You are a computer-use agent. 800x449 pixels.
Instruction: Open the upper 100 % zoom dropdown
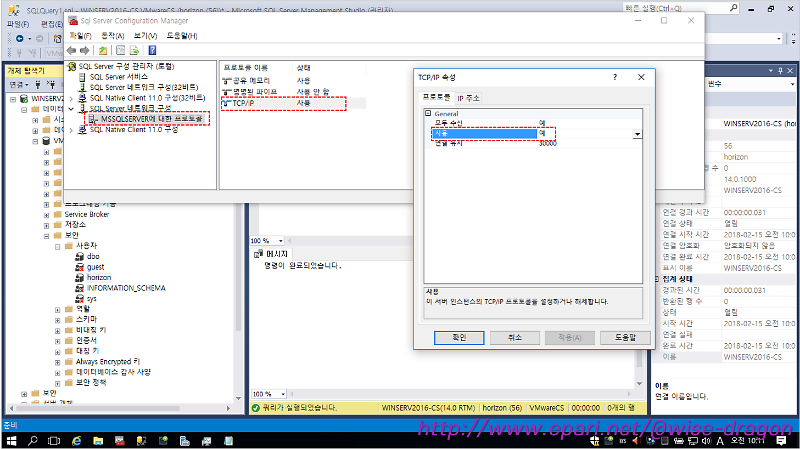click(x=280, y=241)
